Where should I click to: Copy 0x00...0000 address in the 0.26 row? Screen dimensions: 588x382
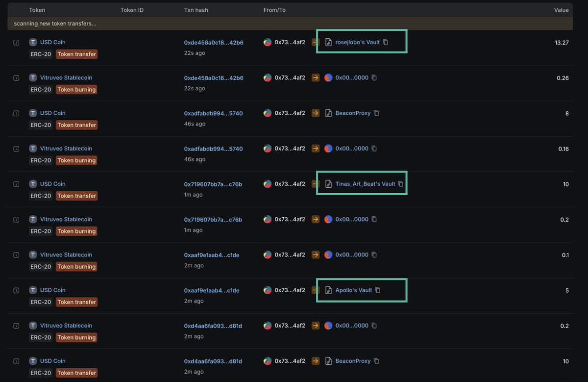tap(374, 77)
